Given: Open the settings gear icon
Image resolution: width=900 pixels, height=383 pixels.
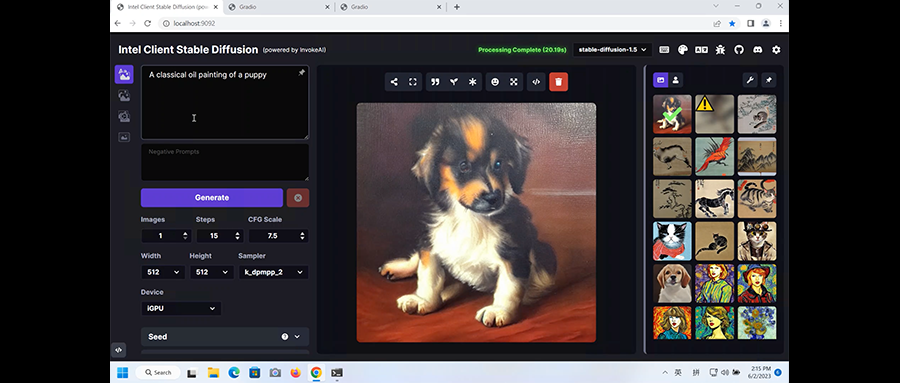Looking at the screenshot, I should click(776, 50).
